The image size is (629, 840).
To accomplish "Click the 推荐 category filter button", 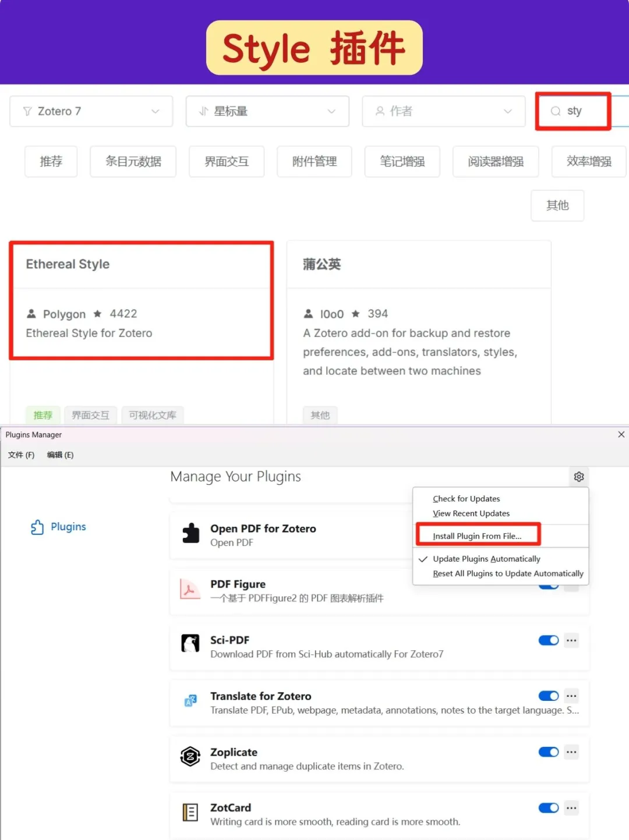I will 51,161.
